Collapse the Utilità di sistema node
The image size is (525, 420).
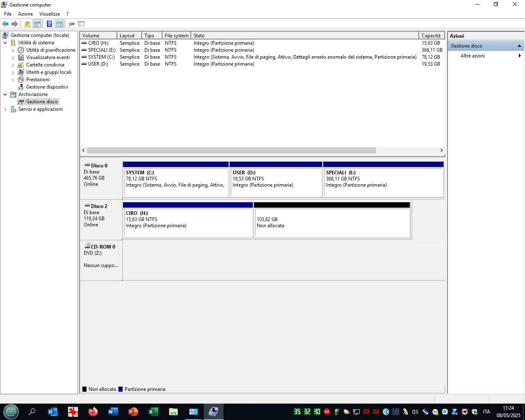click(5, 43)
